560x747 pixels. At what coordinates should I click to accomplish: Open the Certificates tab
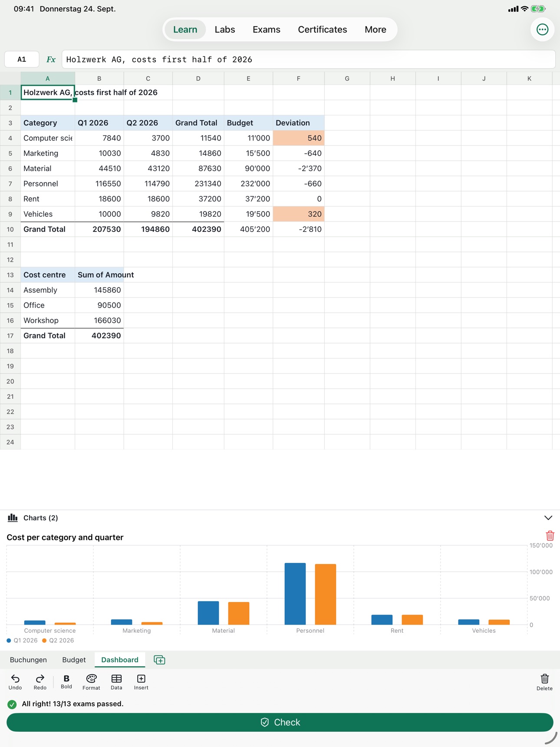coord(323,30)
